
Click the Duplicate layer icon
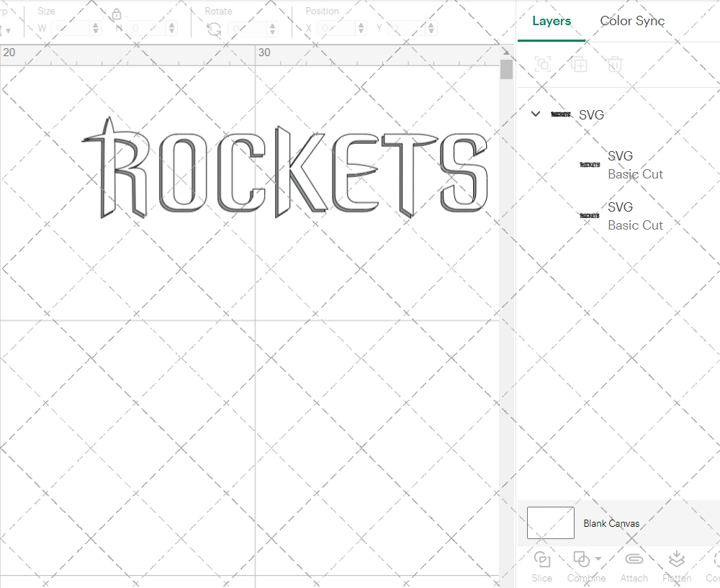(x=579, y=64)
